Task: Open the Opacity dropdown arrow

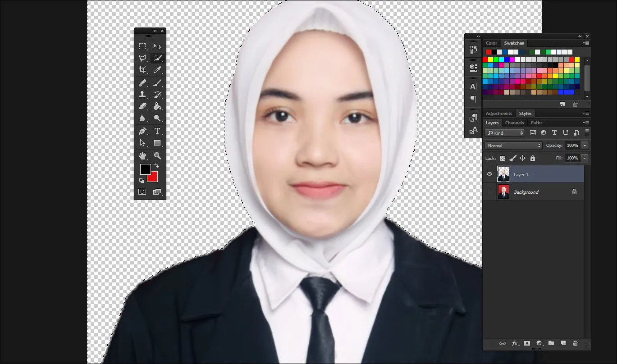Action: (584, 145)
